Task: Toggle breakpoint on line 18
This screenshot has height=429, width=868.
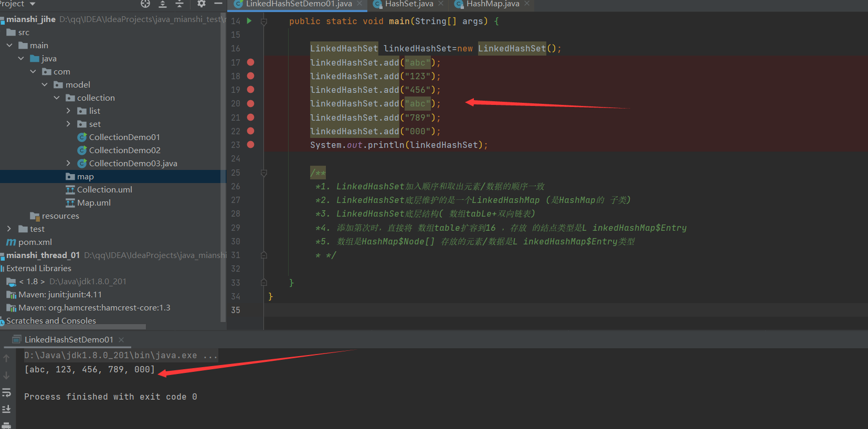Action: (251, 76)
